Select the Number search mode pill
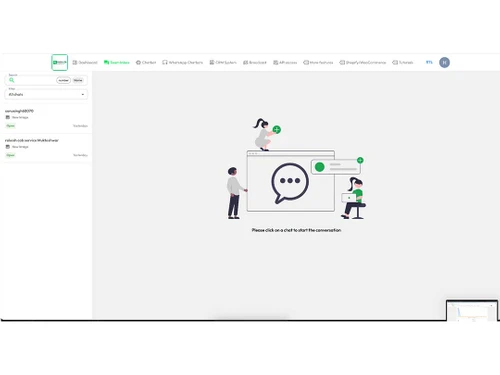This screenshot has height=375, width=500. coord(63,80)
